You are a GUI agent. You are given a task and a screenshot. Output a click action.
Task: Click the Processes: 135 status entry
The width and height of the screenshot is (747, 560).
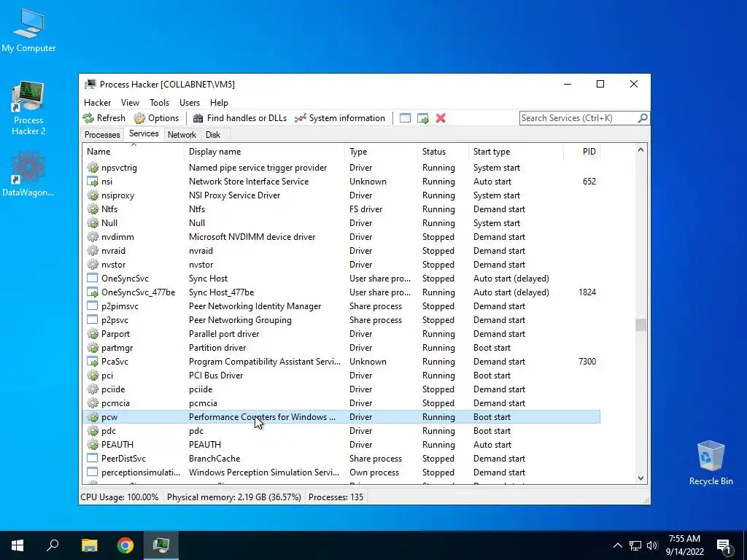pos(336,497)
